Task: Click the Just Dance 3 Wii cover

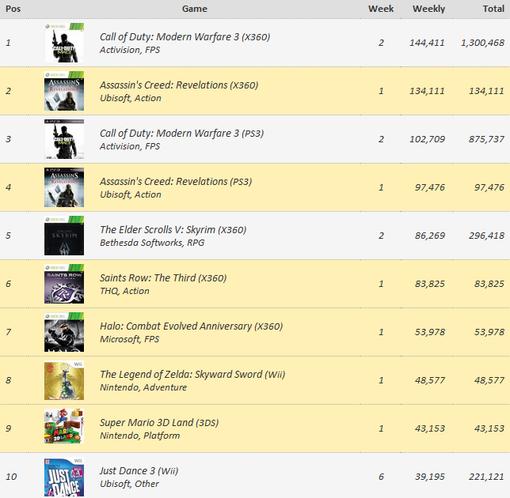Action: [64, 477]
